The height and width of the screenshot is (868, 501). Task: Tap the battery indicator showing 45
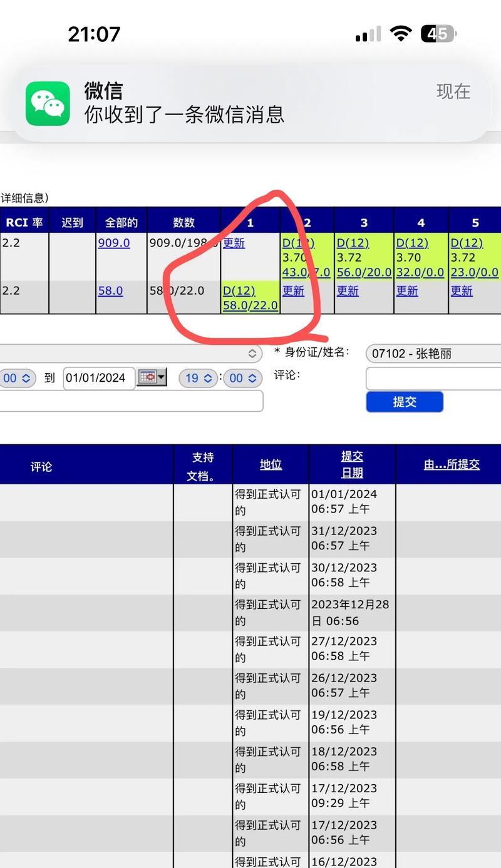(x=438, y=34)
